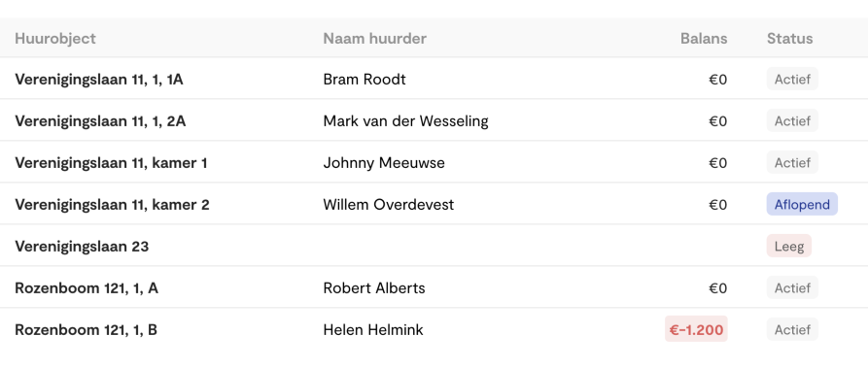
Task: Open the Verenigingslaan 11, 1, 1A row
Action: [434, 79]
